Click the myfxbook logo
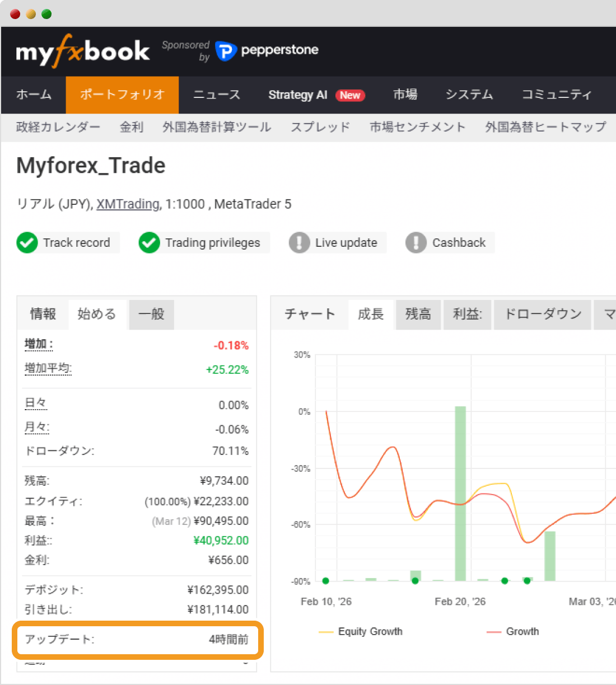616x685 pixels. click(x=82, y=51)
